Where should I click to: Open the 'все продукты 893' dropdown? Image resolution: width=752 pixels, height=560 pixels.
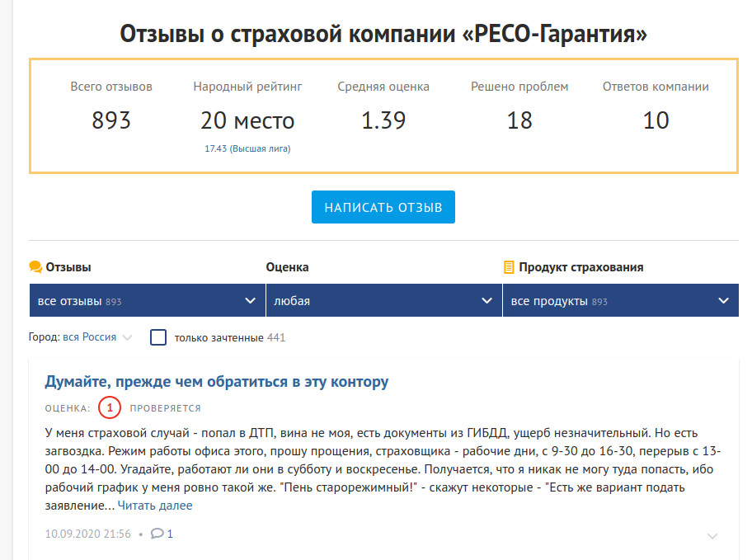[x=621, y=300]
